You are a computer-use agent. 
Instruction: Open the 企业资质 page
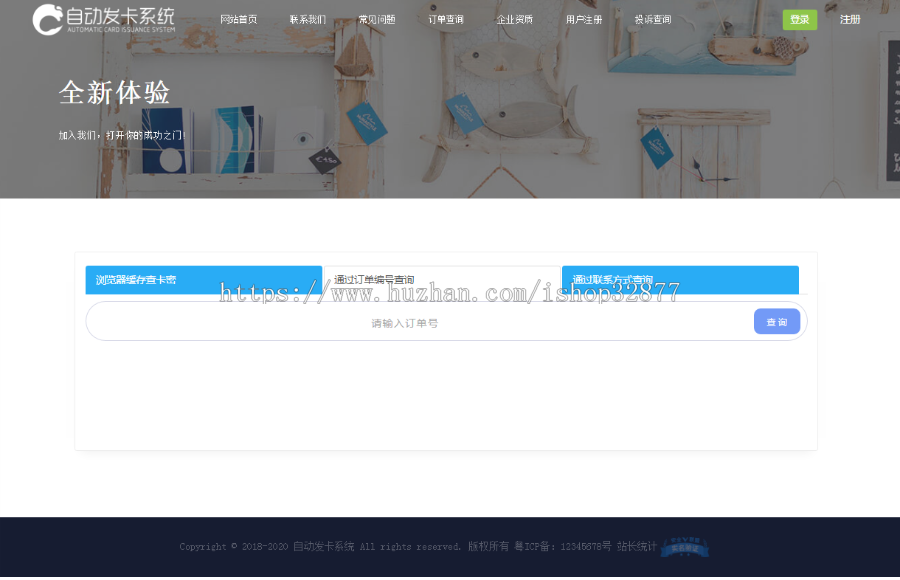click(x=514, y=19)
